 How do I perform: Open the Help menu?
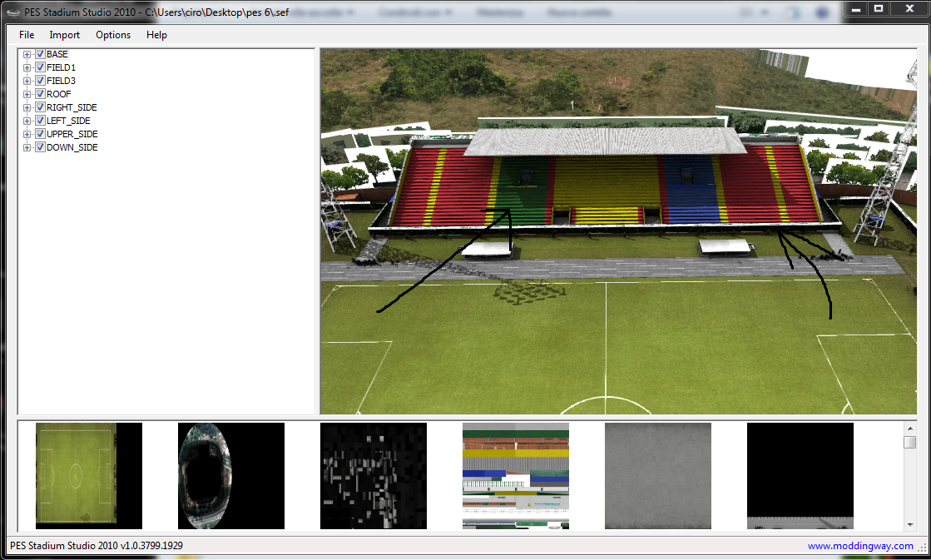156,35
